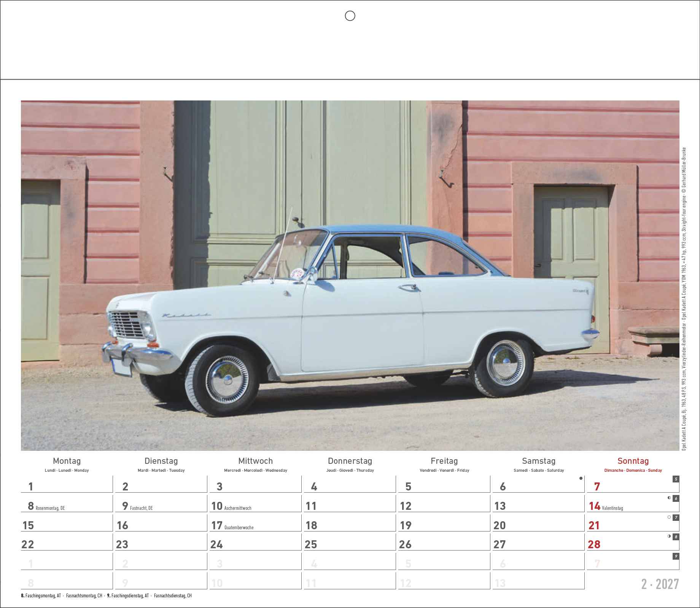Select date 16 under Dienstag
The width and height of the screenshot is (700, 608).
[123, 525]
